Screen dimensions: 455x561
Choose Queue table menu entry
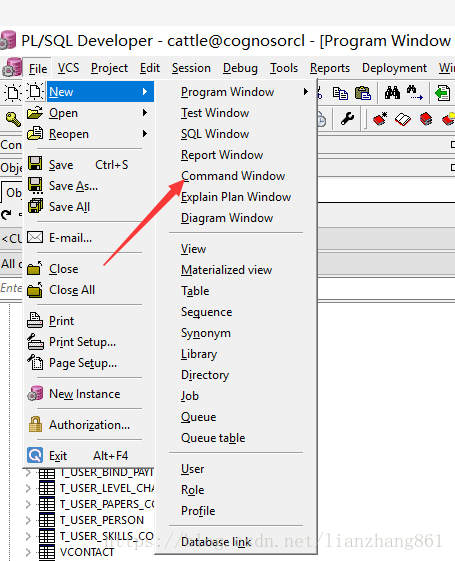point(213,438)
